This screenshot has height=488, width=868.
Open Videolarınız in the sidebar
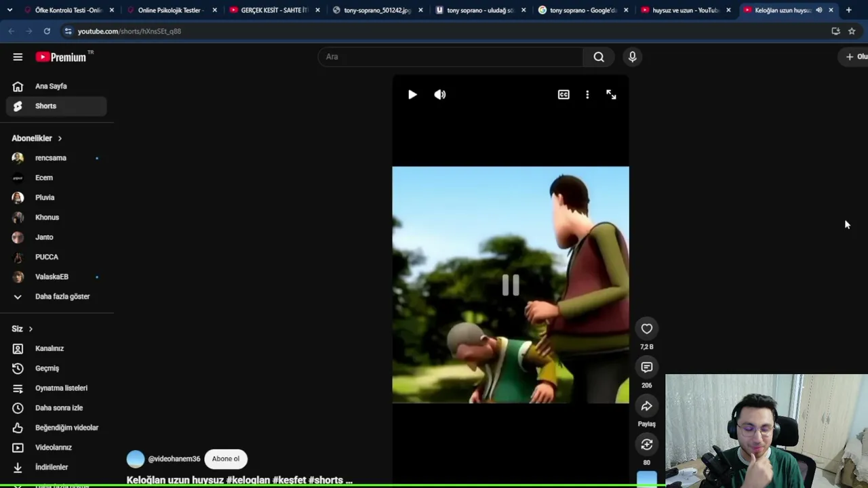coord(57,447)
